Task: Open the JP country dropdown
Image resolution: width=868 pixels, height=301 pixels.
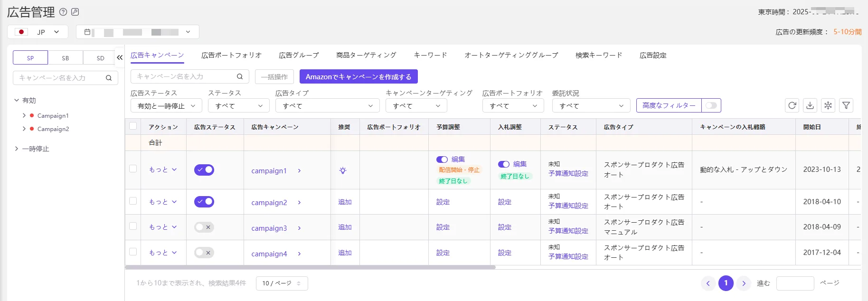Action: (38, 32)
